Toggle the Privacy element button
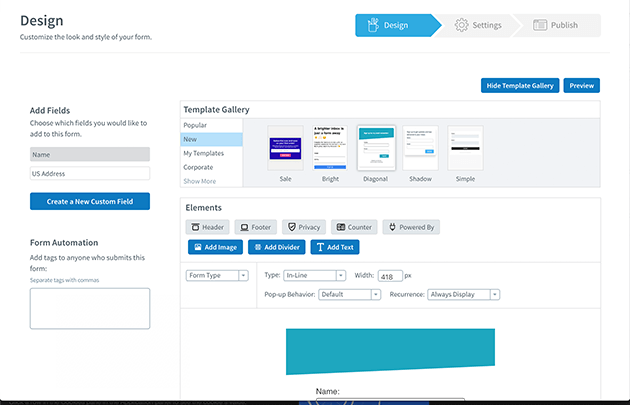 click(x=303, y=227)
